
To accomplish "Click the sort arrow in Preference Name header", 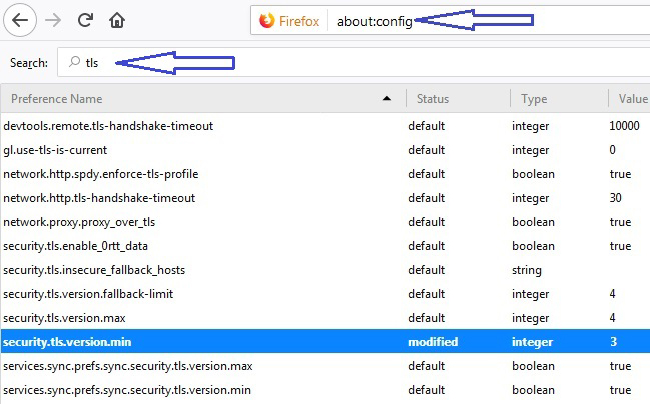I will [x=387, y=98].
